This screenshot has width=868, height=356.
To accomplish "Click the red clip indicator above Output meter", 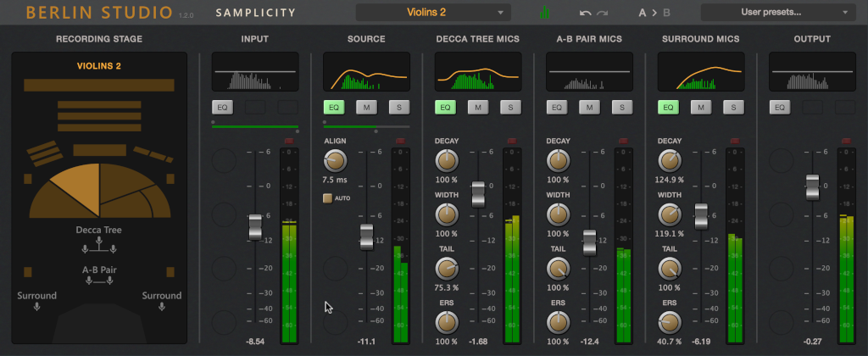I will coord(845,142).
